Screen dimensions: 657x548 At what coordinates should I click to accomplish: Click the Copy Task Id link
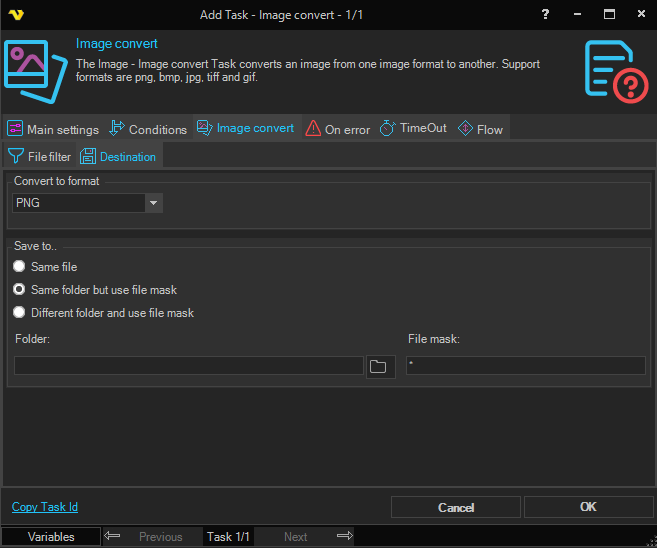click(45, 507)
